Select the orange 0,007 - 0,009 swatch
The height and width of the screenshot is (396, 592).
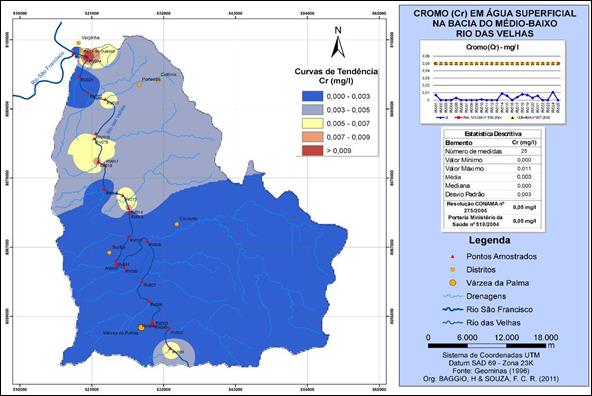[313, 137]
